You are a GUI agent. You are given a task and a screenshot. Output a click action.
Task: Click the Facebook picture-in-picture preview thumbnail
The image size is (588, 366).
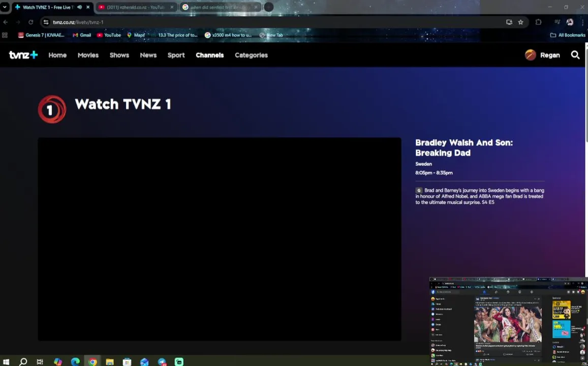tap(509, 322)
